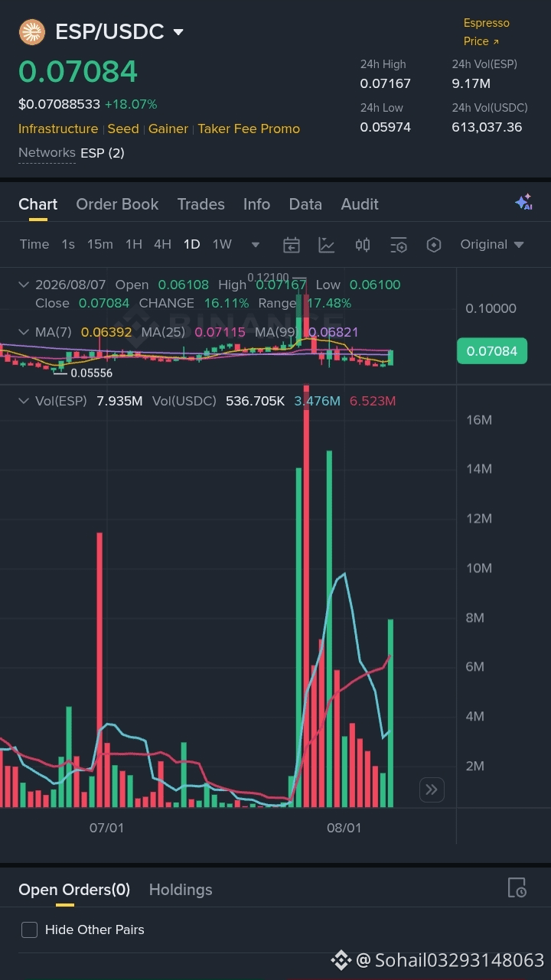Open the chart list settings icon
Screen dimensions: 551x980
pyautogui.click(x=398, y=245)
